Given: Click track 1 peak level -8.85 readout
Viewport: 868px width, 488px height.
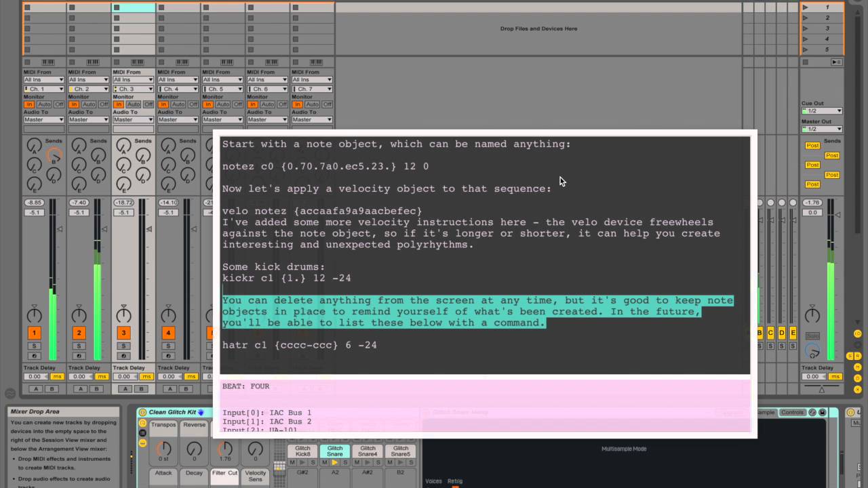Looking at the screenshot, I should 34,203.
